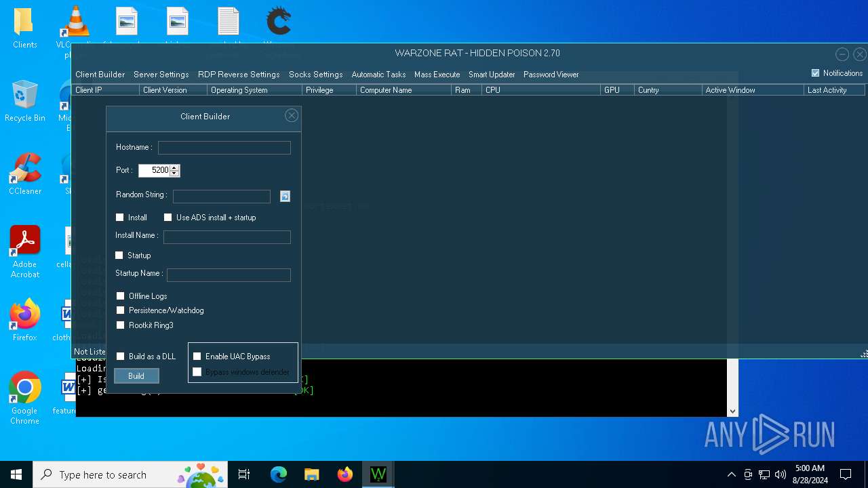
Task: Open the volume control in system tray
Action: pyautogui.click(x=780, y=474)
